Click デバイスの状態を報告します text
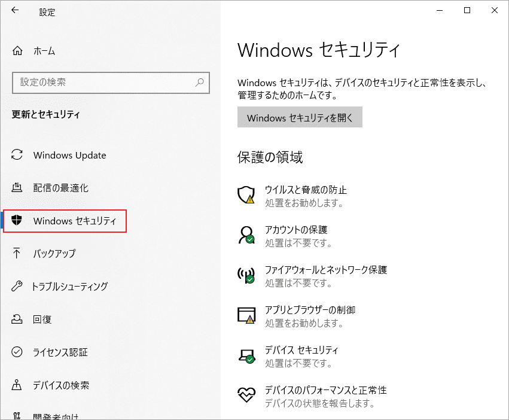This screenshot has height=420, width=509. click(320, 403)
